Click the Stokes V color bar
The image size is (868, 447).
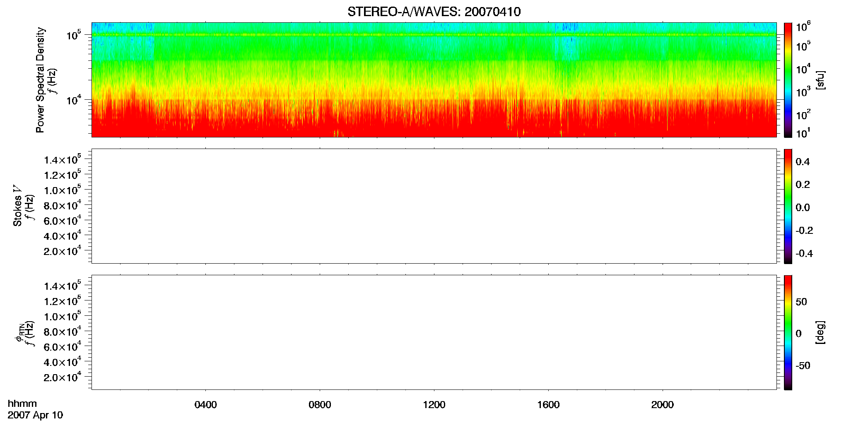tap(788, 206)
